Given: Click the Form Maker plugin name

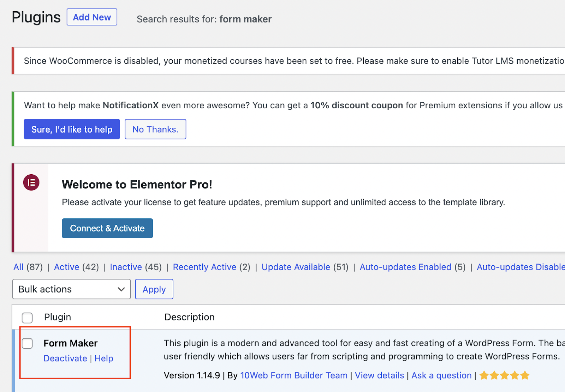Looking at the screenshot, I should (71, 343).
